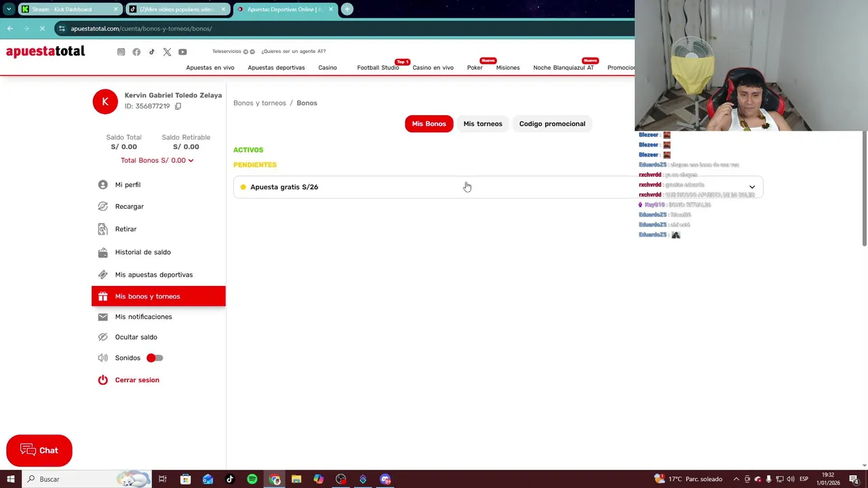Close the Kick Dashboard tab
Image resolution: width=868 pixels, height=488 pixels.
tap(116, 9)
